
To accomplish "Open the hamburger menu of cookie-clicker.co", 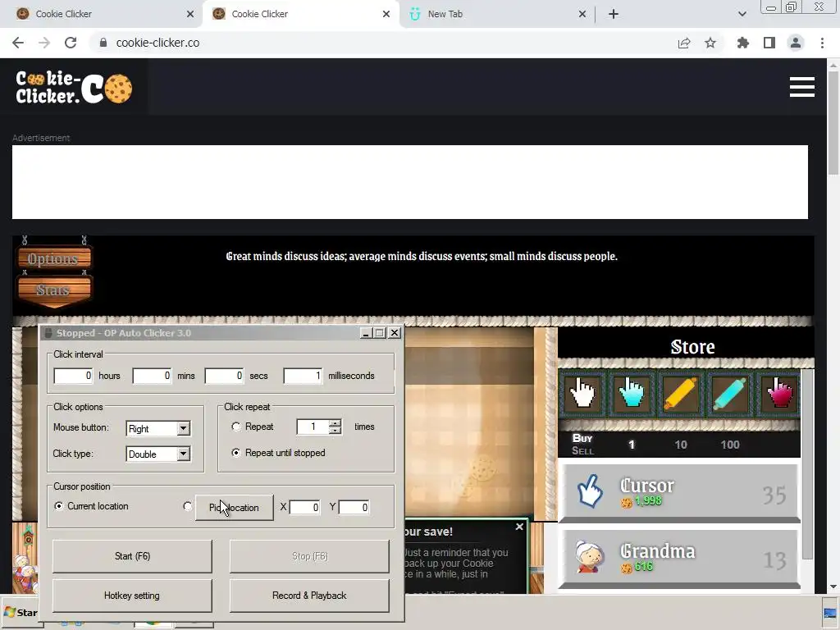I will 802,87.
